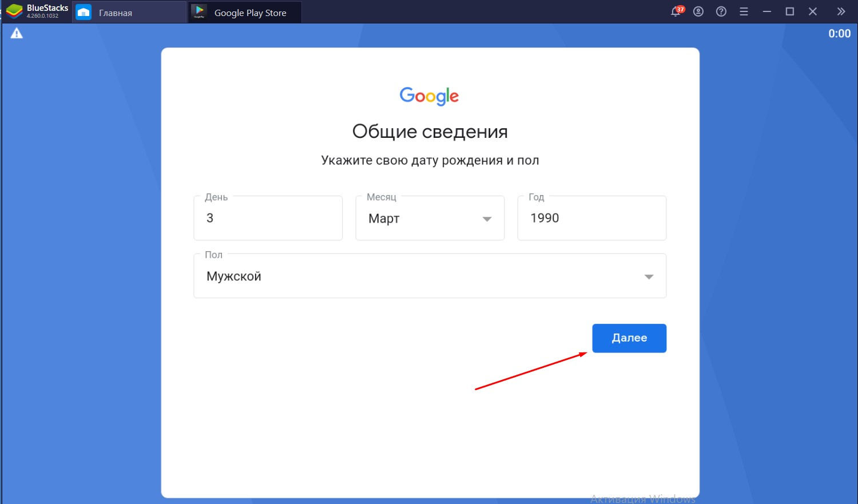Click the BlueStacks logo icon
Viewport: 858px width, 504px height.
(x=14, y=11)
